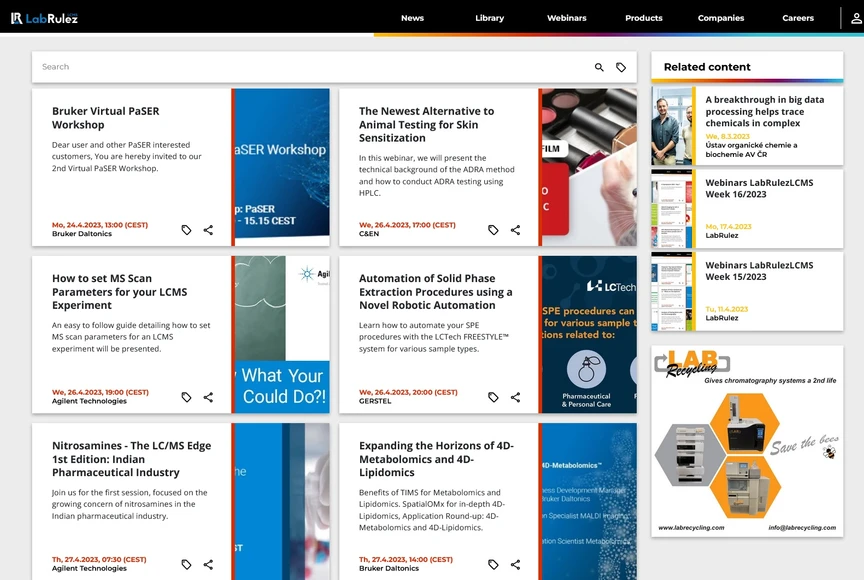This screenshot has height=580, width=864.
Task: Open the Products menu
Action: point(644,18)
